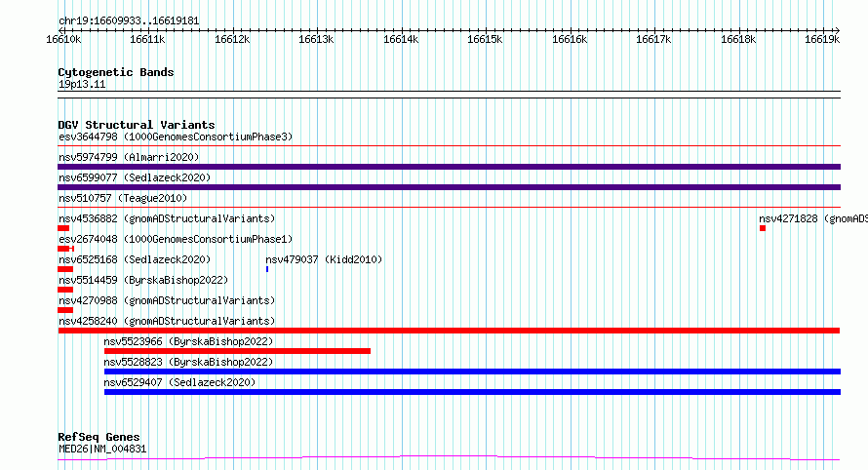Select the 16614k ruler tick label
Viewport: 868px width, 470px height.
tap(401, 39)
